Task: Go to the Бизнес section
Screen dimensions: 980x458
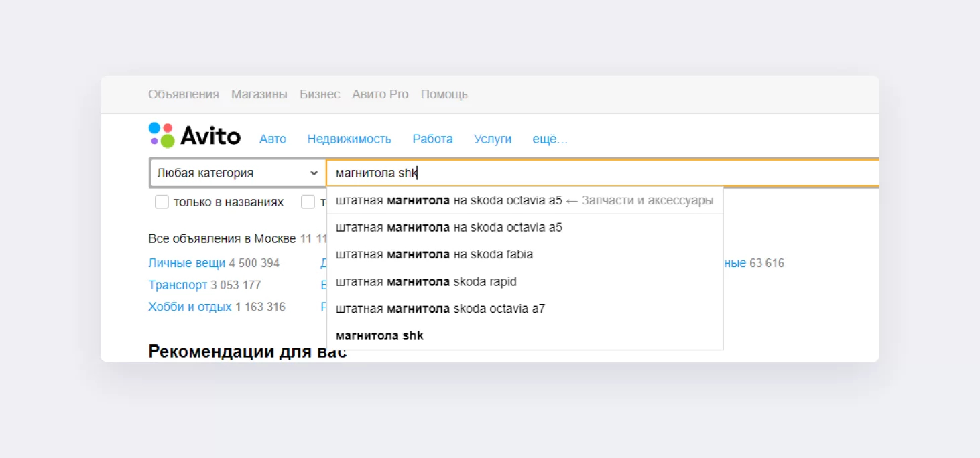Action: tap(320, 94)
